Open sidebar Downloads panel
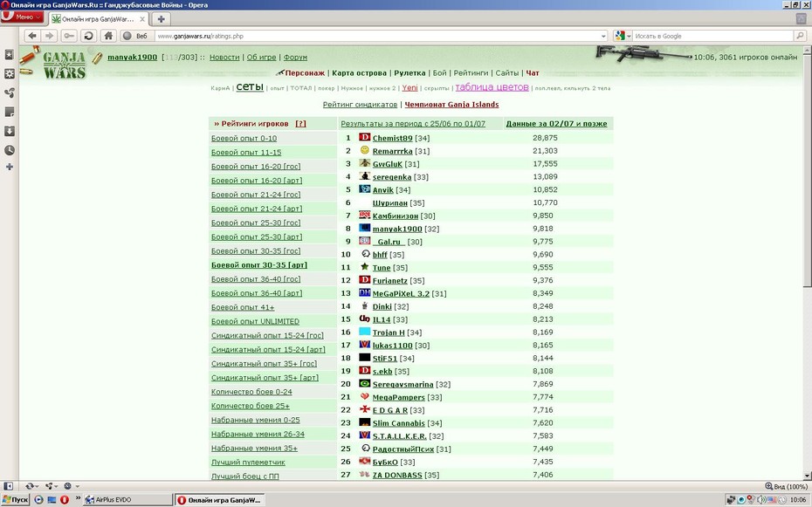Image resolution: width=812 pixels, height=507 pixels. 10,131
